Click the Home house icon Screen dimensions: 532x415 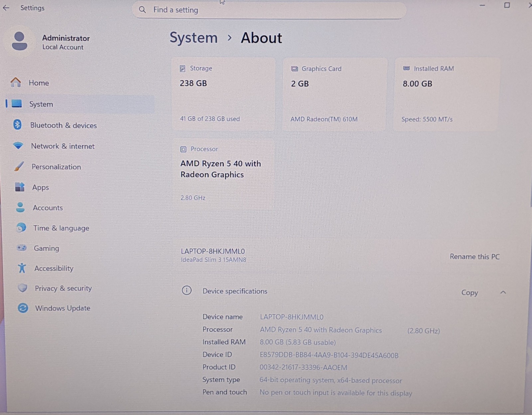coord(16,82)
